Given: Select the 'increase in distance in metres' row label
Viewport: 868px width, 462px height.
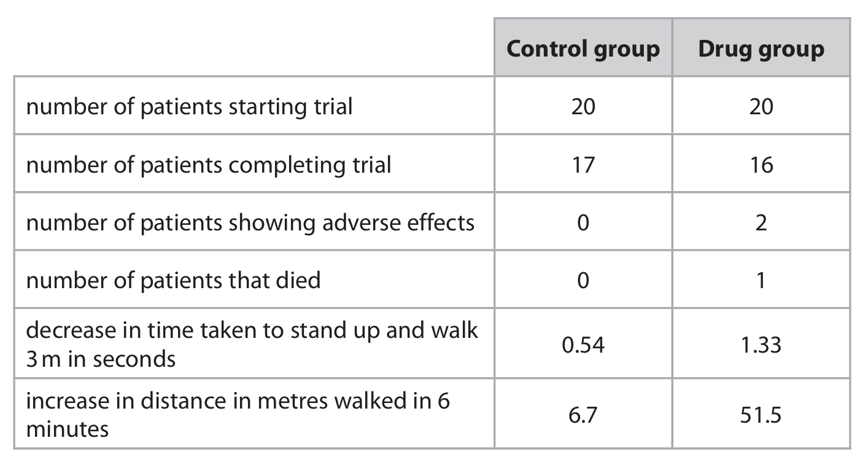Looking at the screenshot, I should click(x=238, y=415).
